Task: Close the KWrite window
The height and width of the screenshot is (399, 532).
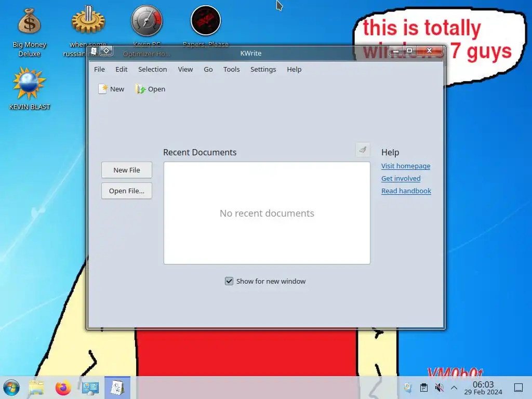Action: click(x=430, y=50)
